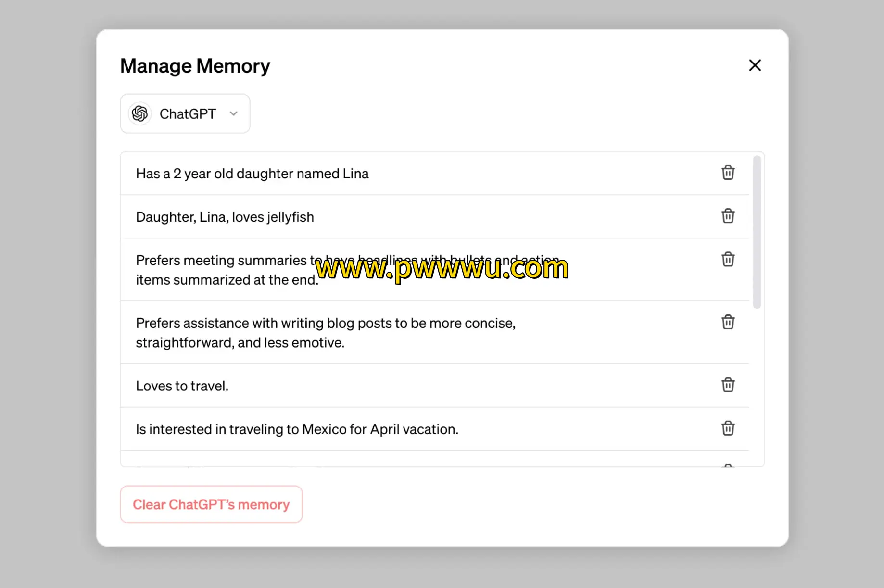Click the memory list scrollbar thumb

click(x=757, y=232)
